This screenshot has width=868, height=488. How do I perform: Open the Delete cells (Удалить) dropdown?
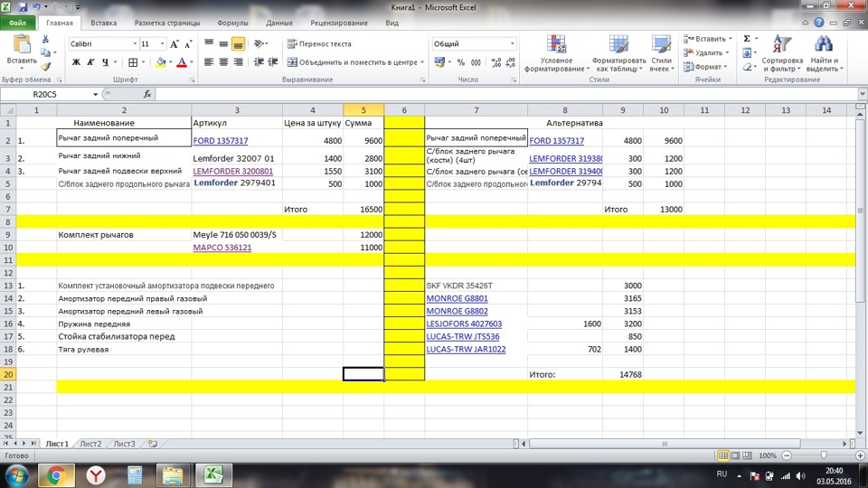(704, 52)
